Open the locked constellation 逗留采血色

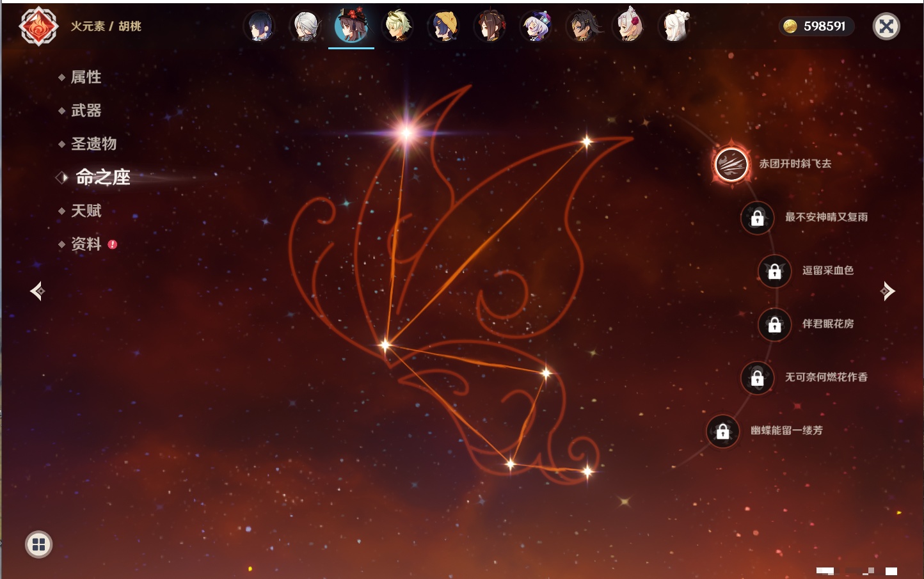click(774, 271)
